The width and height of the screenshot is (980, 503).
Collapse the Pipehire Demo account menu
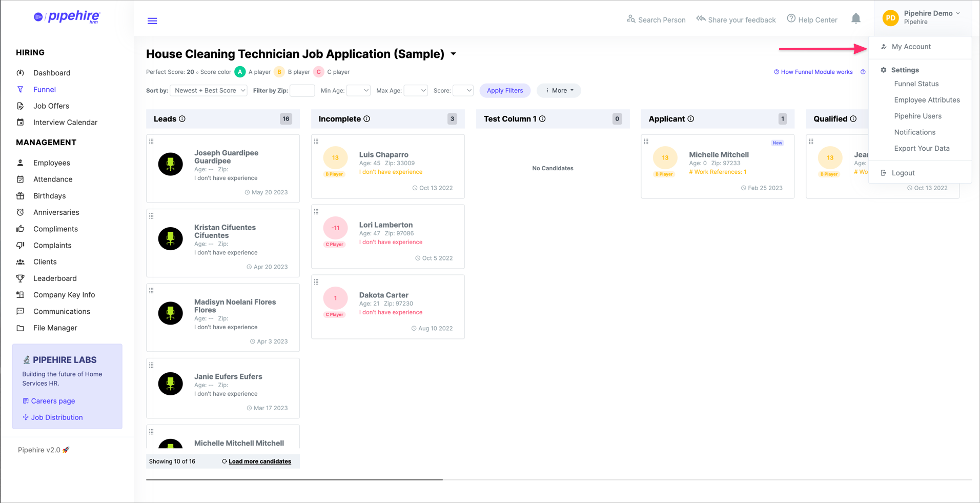click(932, 17)
